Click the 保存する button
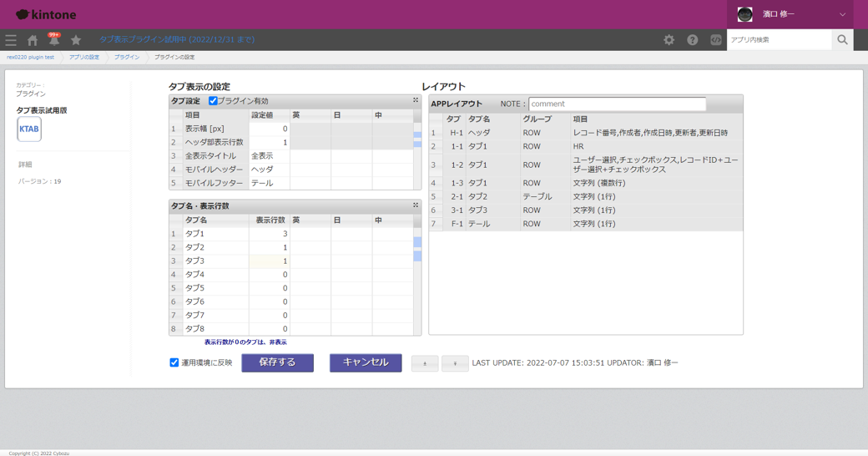This screenshot has height=456, width=868. point(277,362)
